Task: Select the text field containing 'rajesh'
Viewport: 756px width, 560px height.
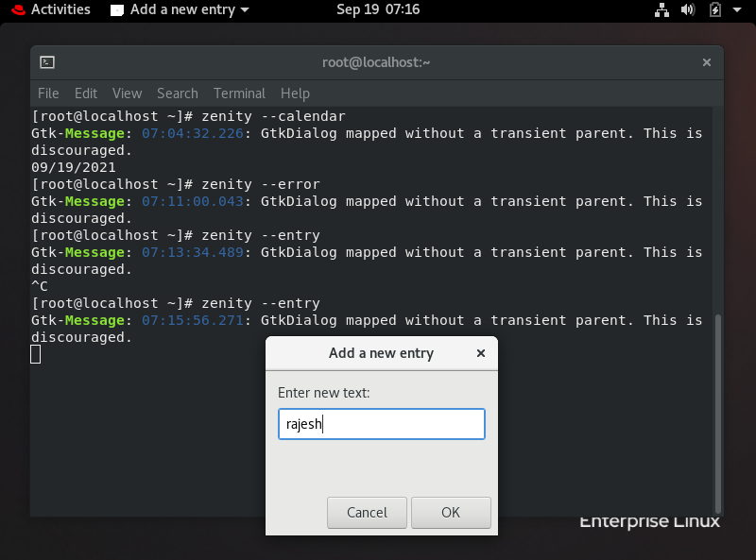Action: 381,423
